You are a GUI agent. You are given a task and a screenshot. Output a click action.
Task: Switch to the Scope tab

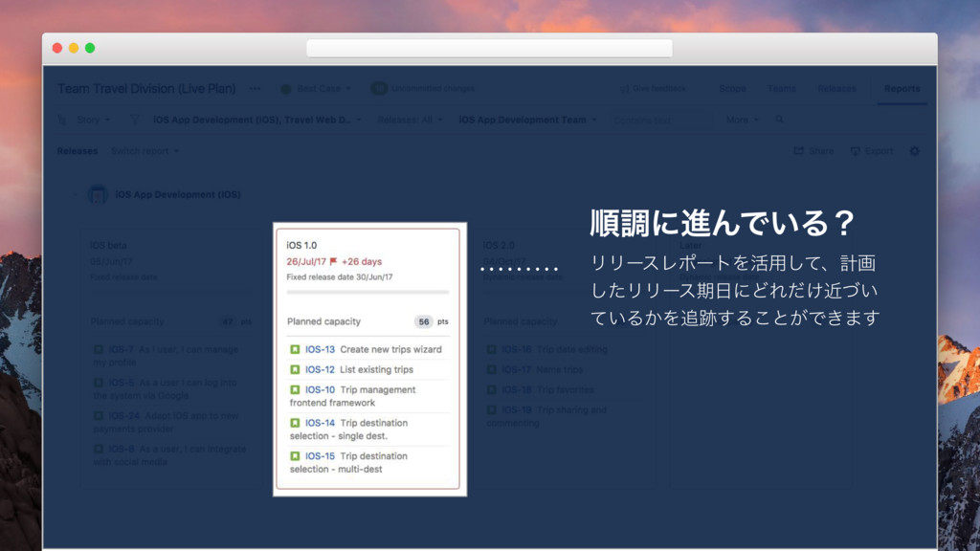point(732,89)
